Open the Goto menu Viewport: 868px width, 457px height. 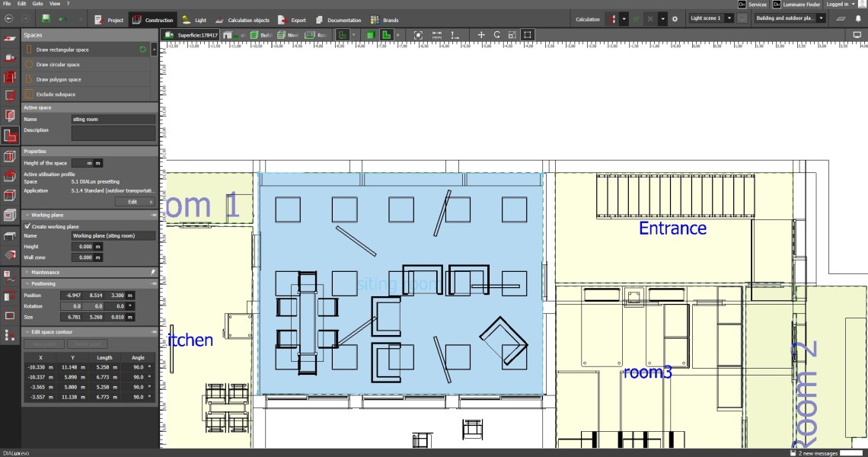click(x=37, y=4)
